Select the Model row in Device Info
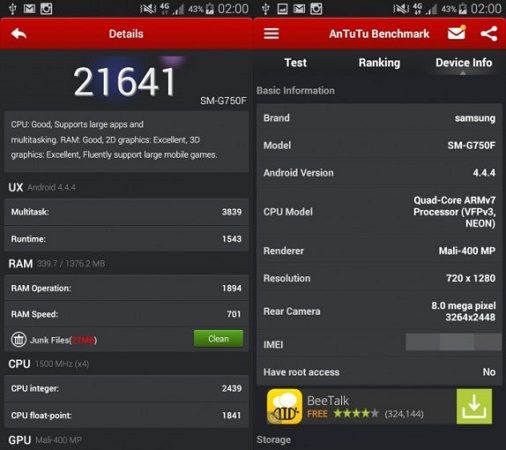The width and height of the screenshot is (506, 450). coord(379,145)
